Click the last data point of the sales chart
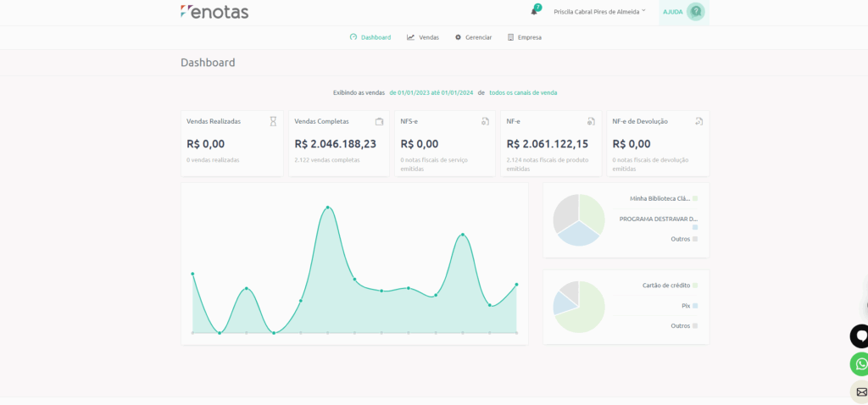The height and width of the screenshot is (405, 868). click(x=516, y=285)
